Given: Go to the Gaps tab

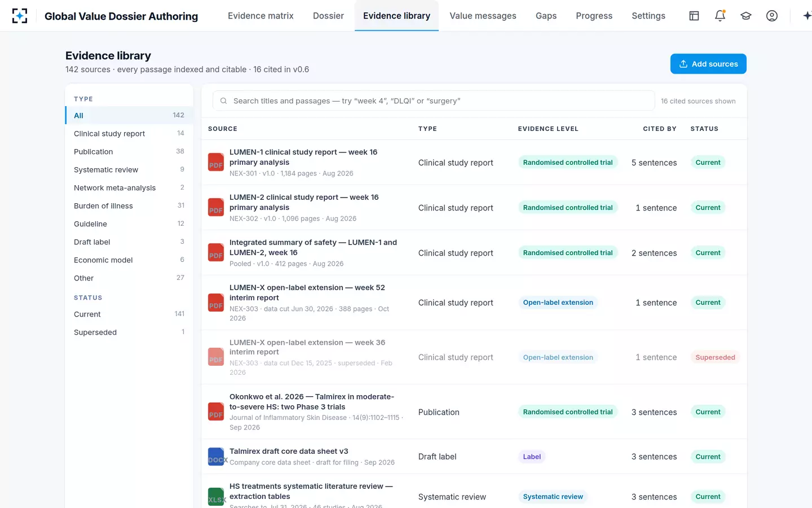Looking at the screenshot, I should click(x=546, y=16).
